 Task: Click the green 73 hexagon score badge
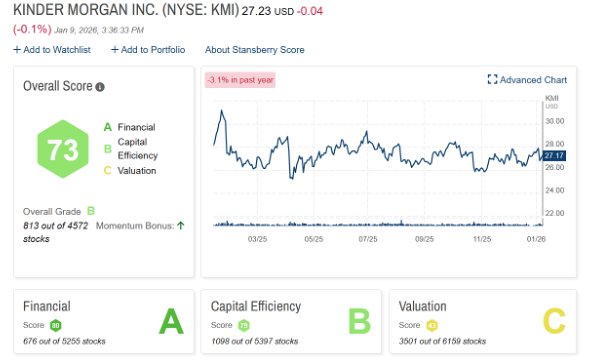coord(63,149)
